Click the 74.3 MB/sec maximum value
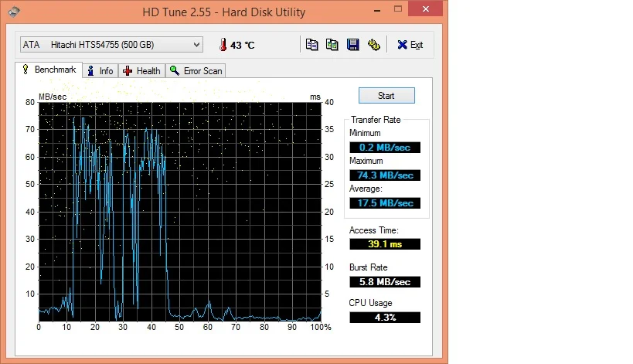633x364 pixels. (x=385, y=175)
